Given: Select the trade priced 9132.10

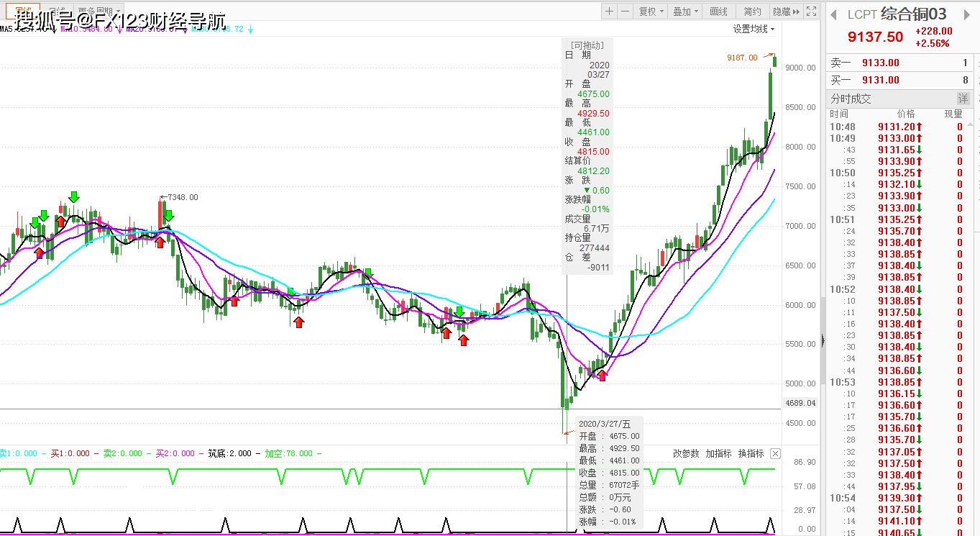Looking at the screenshot, I should (897, 184).
